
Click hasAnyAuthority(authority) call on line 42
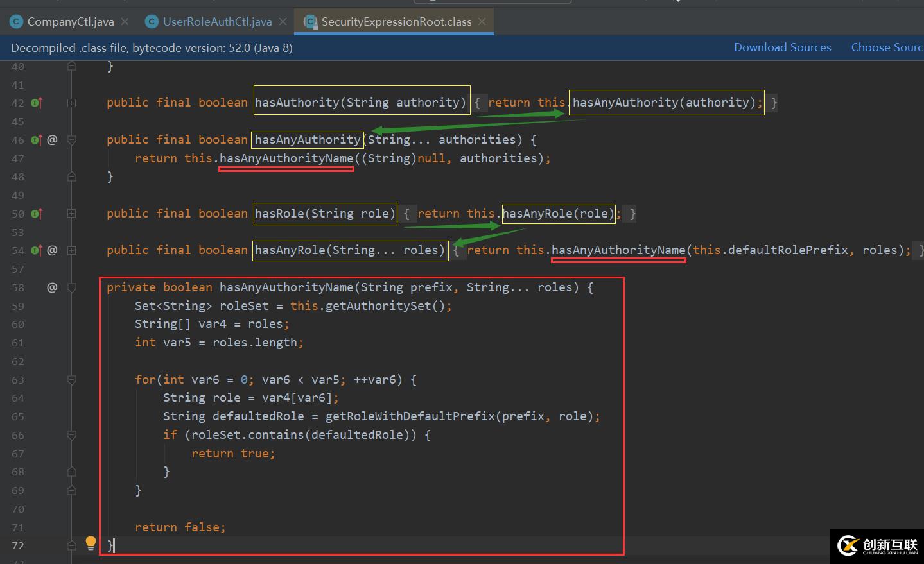click(x=664, y=103)
